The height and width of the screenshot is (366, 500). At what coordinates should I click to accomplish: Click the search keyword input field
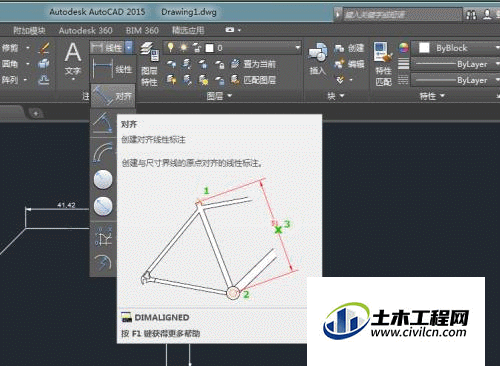pyautogui.click(x=403, y=15)
